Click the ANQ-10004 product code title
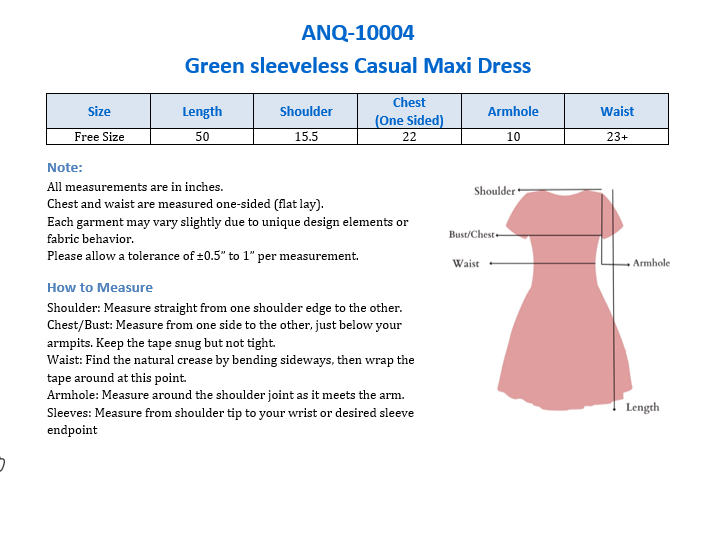Viewport: 709px width, 558px height. 357,33
